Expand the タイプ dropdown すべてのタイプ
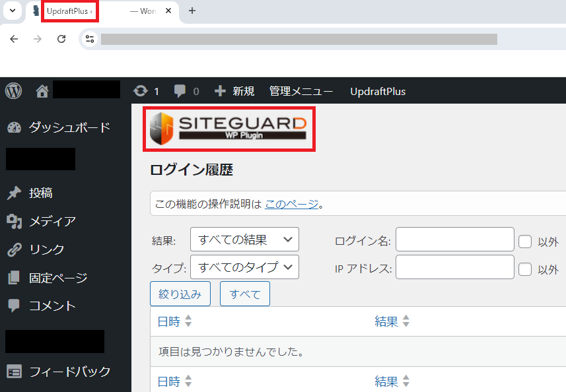This screenshot has height=392, width=566. point(244,267)
